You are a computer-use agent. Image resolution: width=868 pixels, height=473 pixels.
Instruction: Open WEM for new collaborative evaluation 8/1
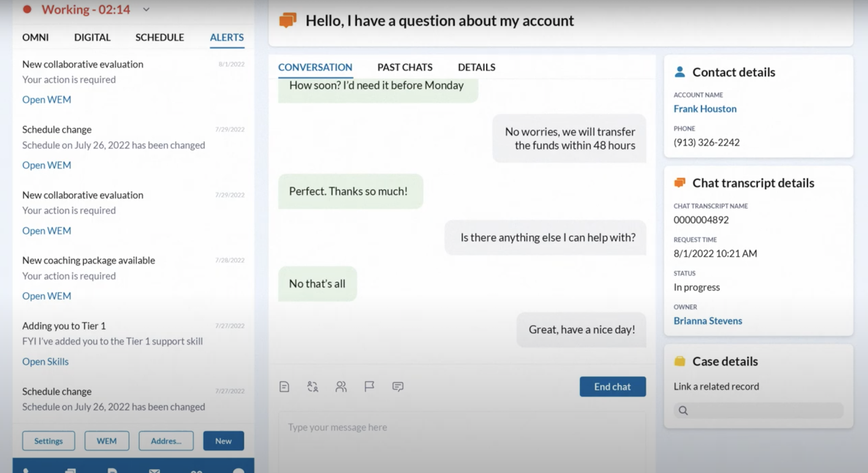tap(46, 99)
